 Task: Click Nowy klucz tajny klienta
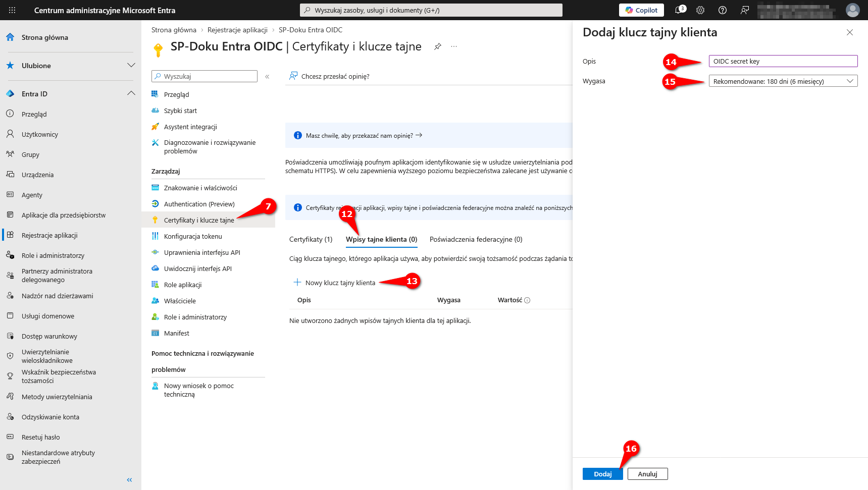click(x=335, y=283)
